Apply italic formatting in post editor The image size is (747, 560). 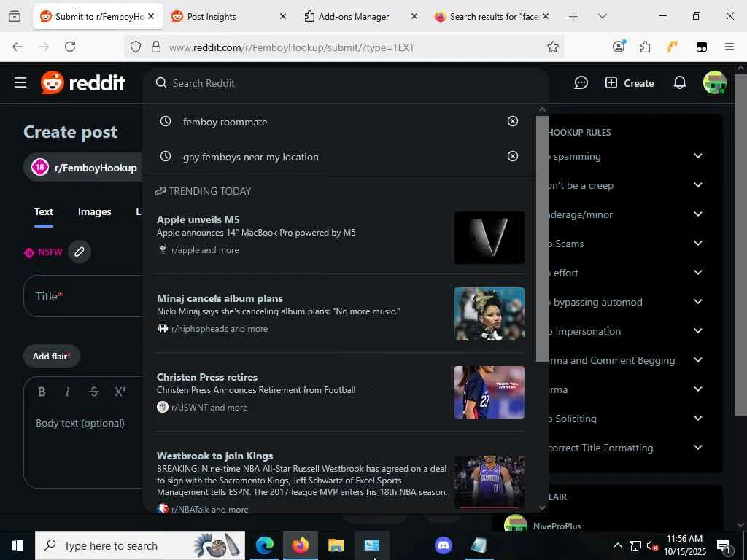tap(68, 392)
